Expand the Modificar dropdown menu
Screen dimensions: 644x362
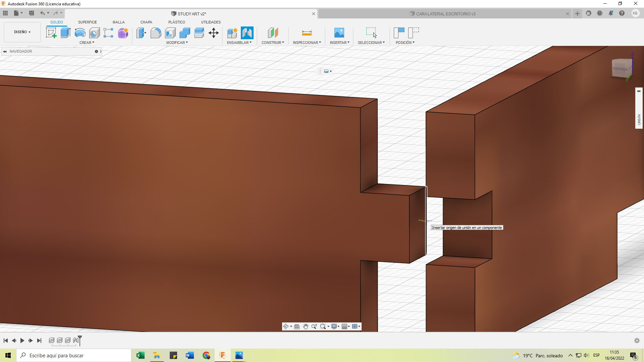point(177,43)
